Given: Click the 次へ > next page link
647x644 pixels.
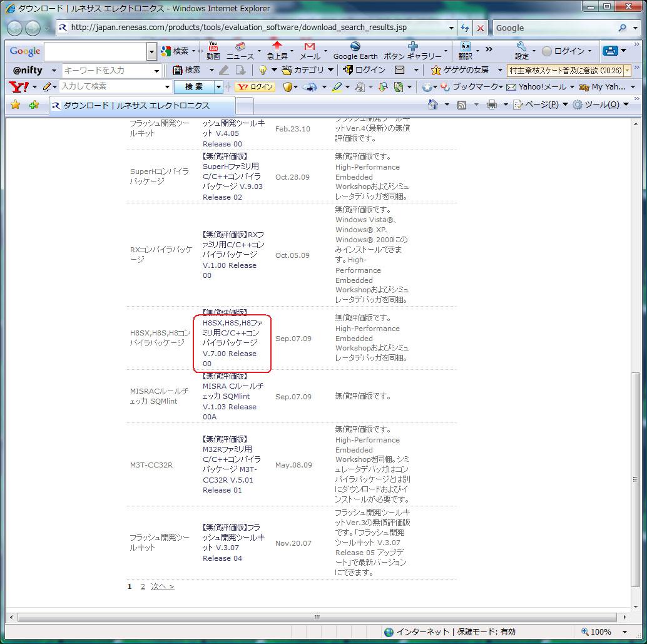Looking at the screenshot, I should 163,586.
